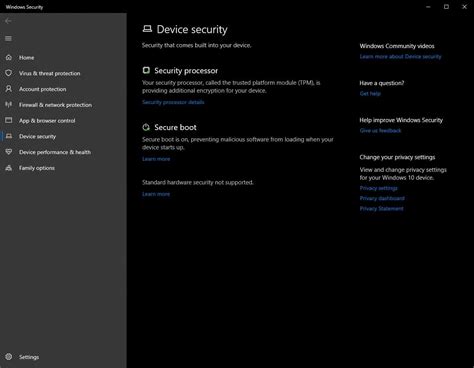The height and width of the screenshot is (368, 474).
Task: Click the back arrow icon
Action: tap(8, 21)
